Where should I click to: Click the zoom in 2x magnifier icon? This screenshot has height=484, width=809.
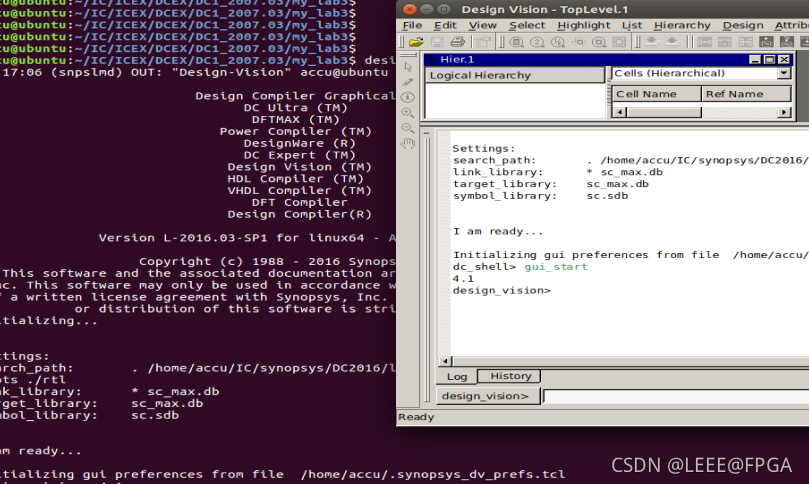[537, 42]
